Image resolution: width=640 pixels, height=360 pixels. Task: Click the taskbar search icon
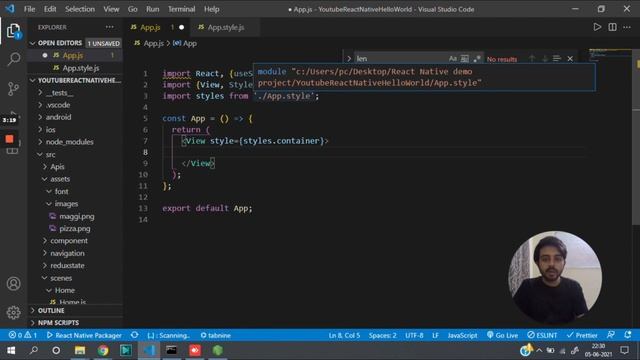pyautogui.click(x=34, y=350)
